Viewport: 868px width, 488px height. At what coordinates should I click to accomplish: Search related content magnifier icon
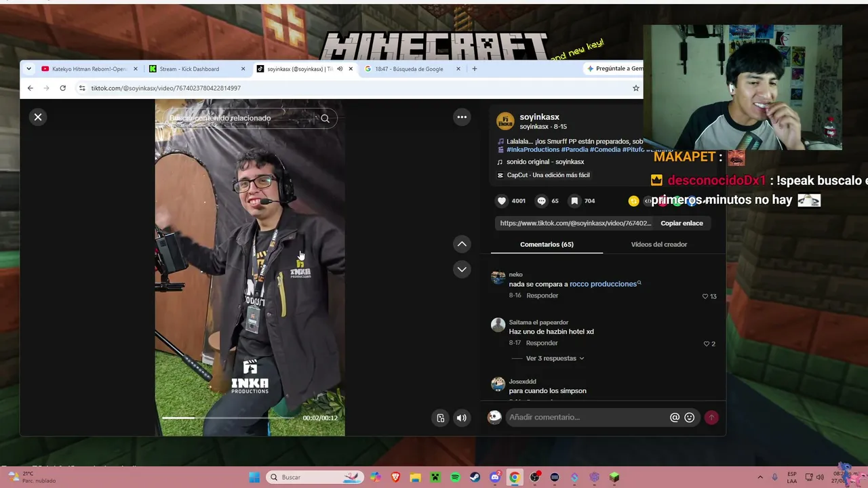click(325, 119)
